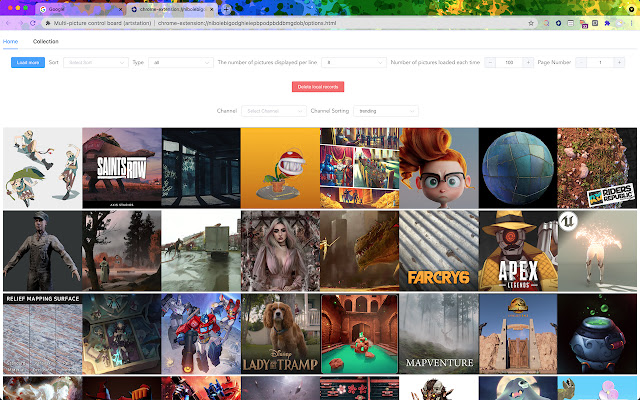This screenshot has height=400, width=640.
Task: Click the extension page icon in address bar
Action: coord(48,23)
